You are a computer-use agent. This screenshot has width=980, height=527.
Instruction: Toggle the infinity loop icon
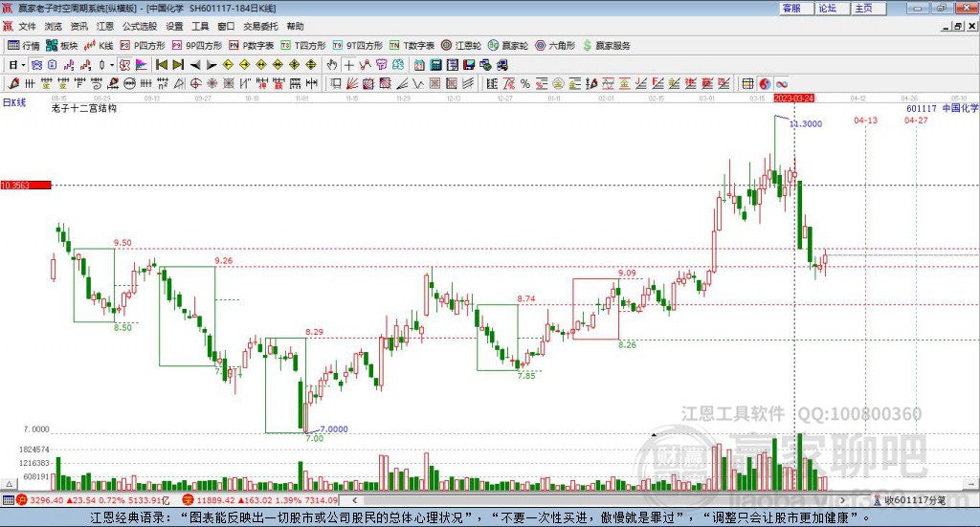click(x=781, y=83)
